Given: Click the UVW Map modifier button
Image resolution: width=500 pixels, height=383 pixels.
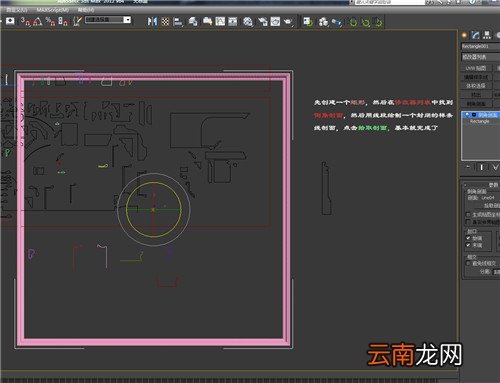Looking at the screenshot, I should 476,68.
